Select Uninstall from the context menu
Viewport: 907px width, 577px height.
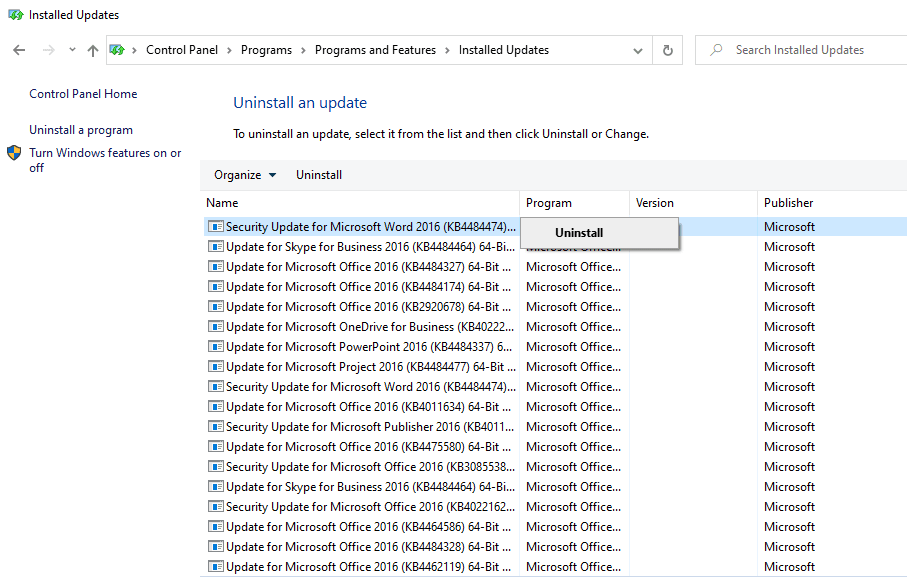point(578,232)
